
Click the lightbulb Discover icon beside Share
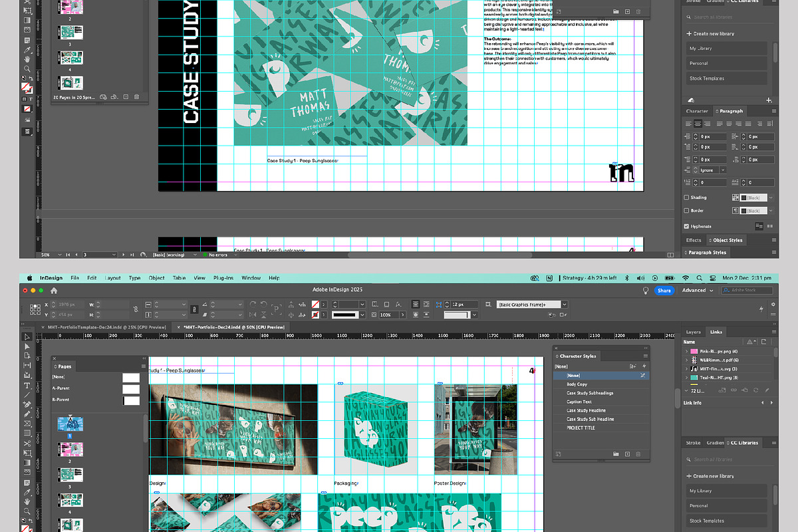(645, 291)
